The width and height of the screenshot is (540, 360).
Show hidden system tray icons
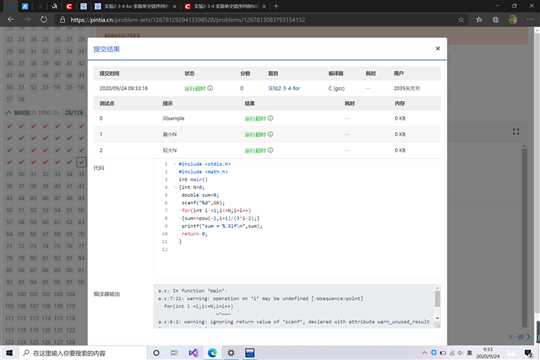425,353
